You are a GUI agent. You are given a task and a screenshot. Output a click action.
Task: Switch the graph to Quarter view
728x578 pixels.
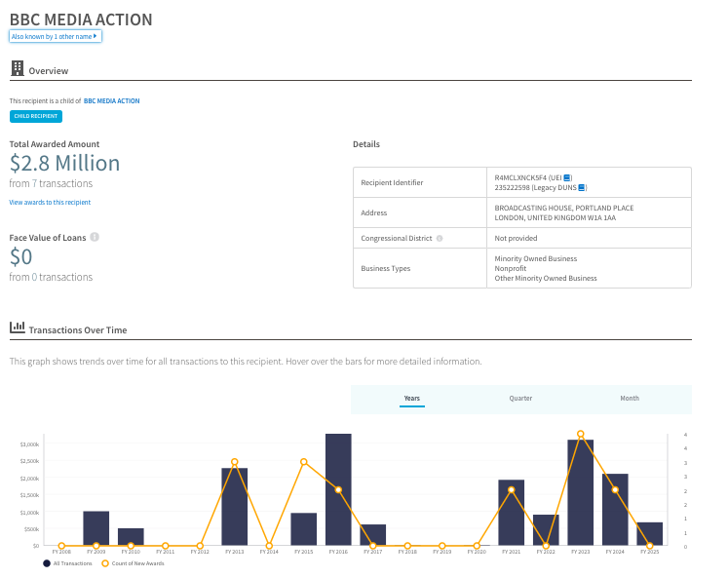coord(520,399)
